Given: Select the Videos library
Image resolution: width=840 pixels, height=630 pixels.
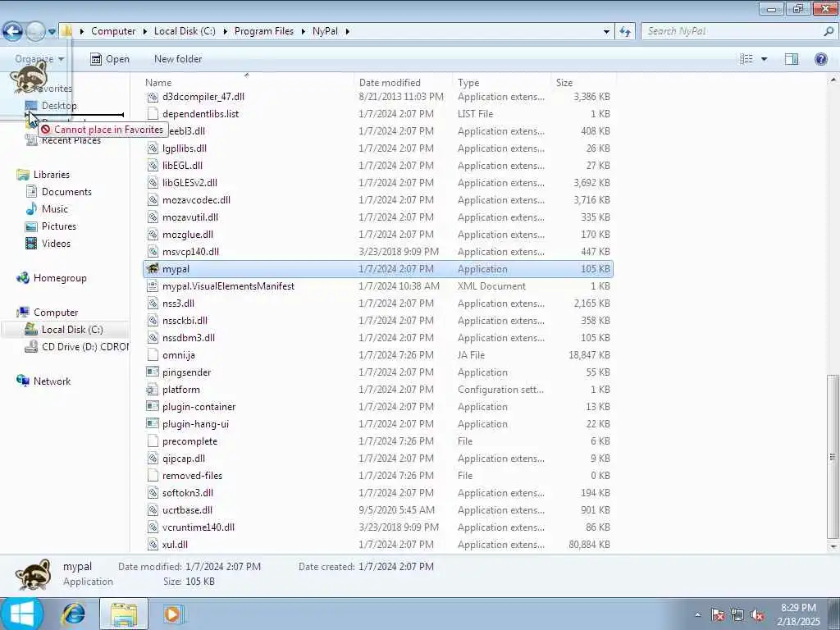Looking at the screenshot, I should pyautogui.click(x=56, y=243).
